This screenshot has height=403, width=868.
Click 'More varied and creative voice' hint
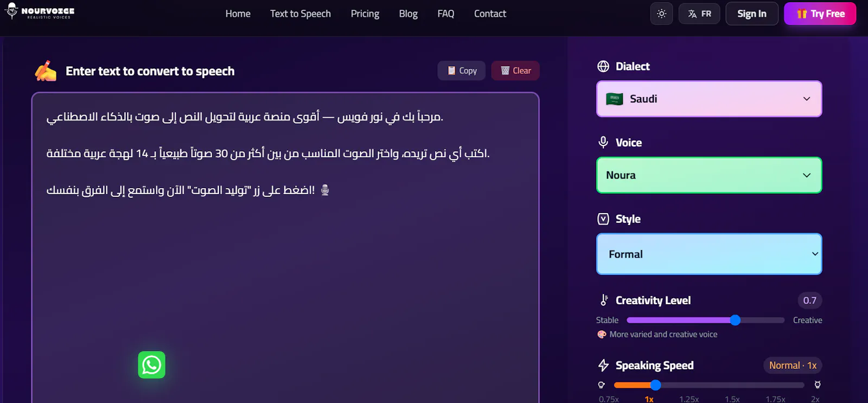[663, 335]
